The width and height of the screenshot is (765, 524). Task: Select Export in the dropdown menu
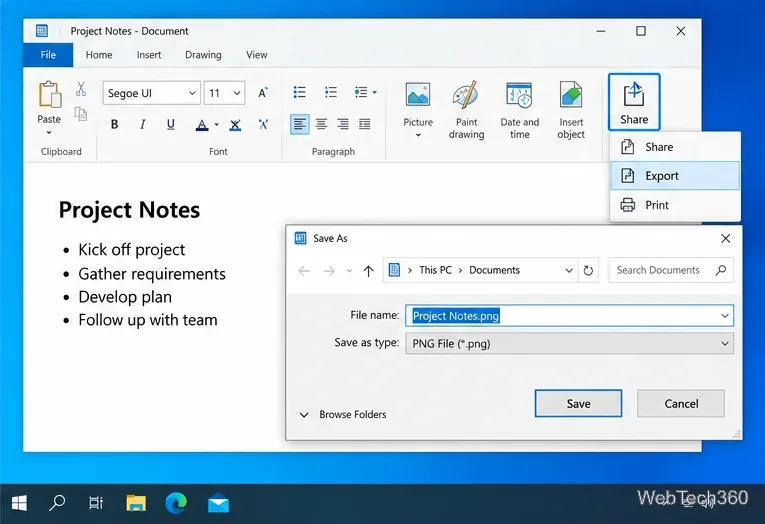(x=675, y=176)
